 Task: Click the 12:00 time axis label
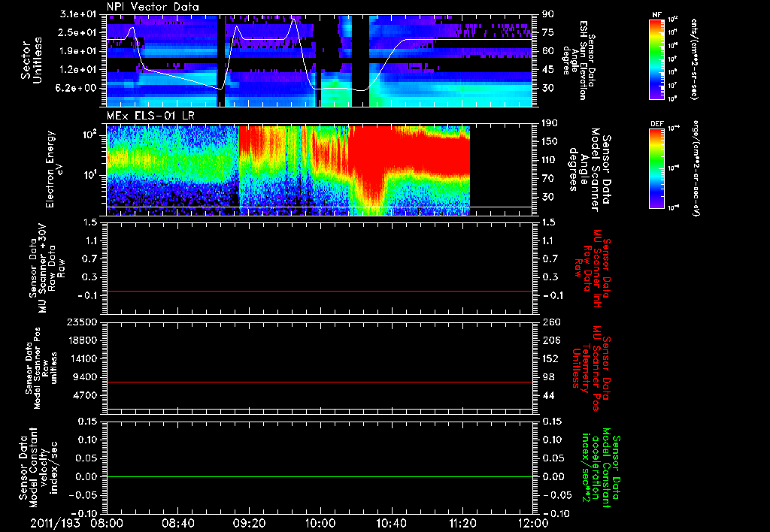coord(532,523)
